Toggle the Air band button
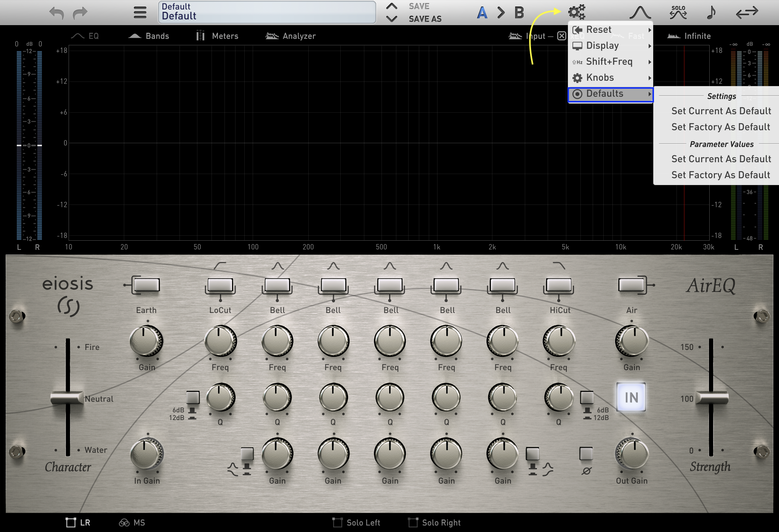Image resolution: width=779 pixels, height=532 pixels. click(631, 285)
